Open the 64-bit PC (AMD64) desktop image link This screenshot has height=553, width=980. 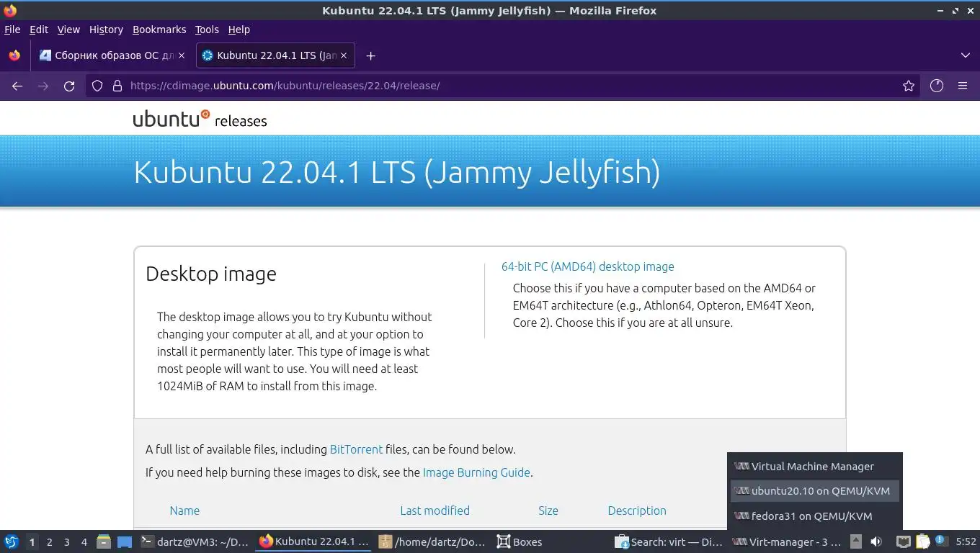(587, 266)
